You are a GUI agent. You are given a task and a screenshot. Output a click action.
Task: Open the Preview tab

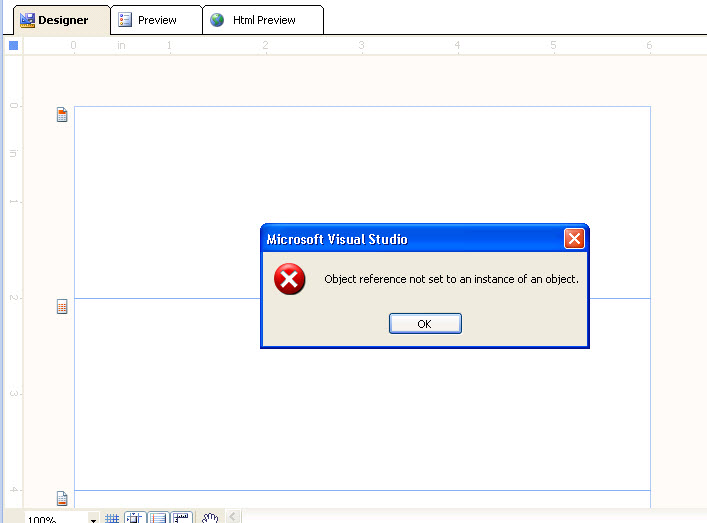tap(156, 20)
